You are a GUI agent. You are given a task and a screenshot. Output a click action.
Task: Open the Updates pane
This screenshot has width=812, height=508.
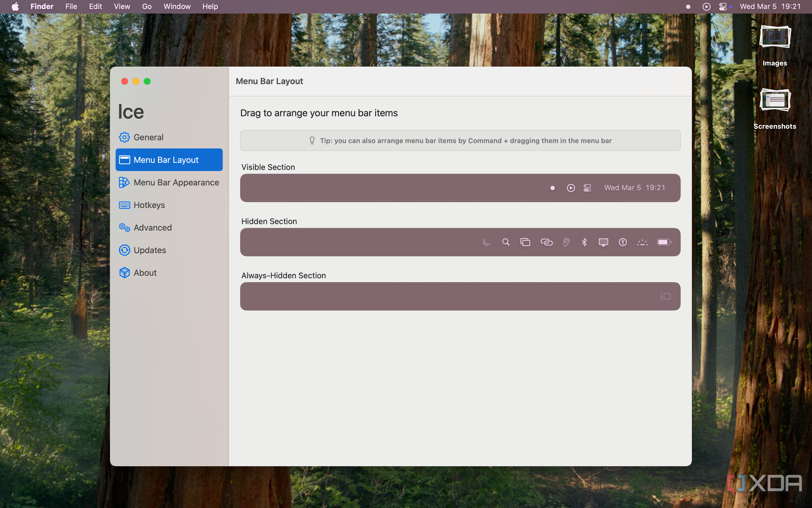point(169,250)
